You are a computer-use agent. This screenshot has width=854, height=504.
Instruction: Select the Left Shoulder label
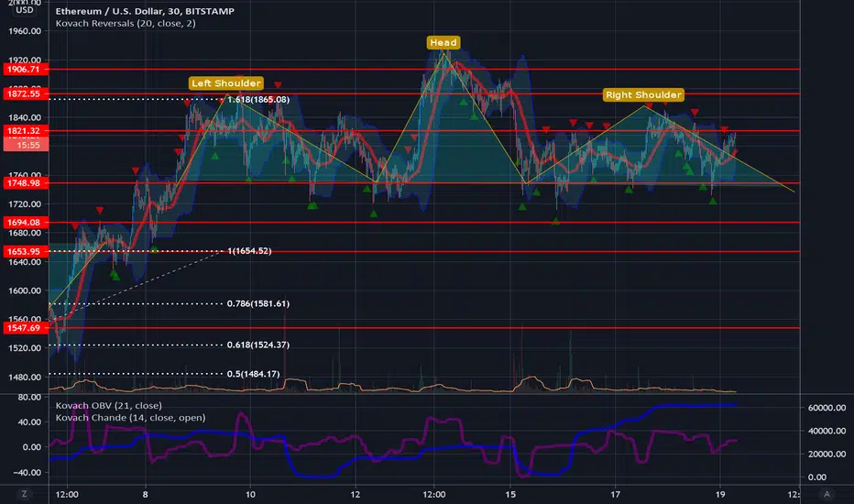click(x=226, y=83)
